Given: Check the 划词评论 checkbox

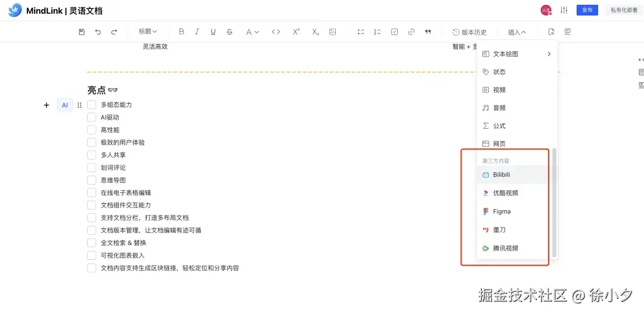Looking at the screenshot, I should point(92,167).
